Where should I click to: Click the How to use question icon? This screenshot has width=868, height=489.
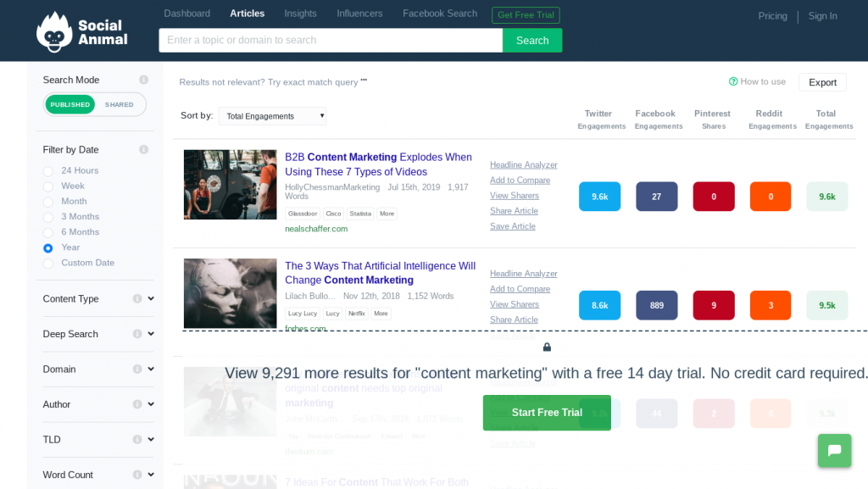(x=733, y=81)
